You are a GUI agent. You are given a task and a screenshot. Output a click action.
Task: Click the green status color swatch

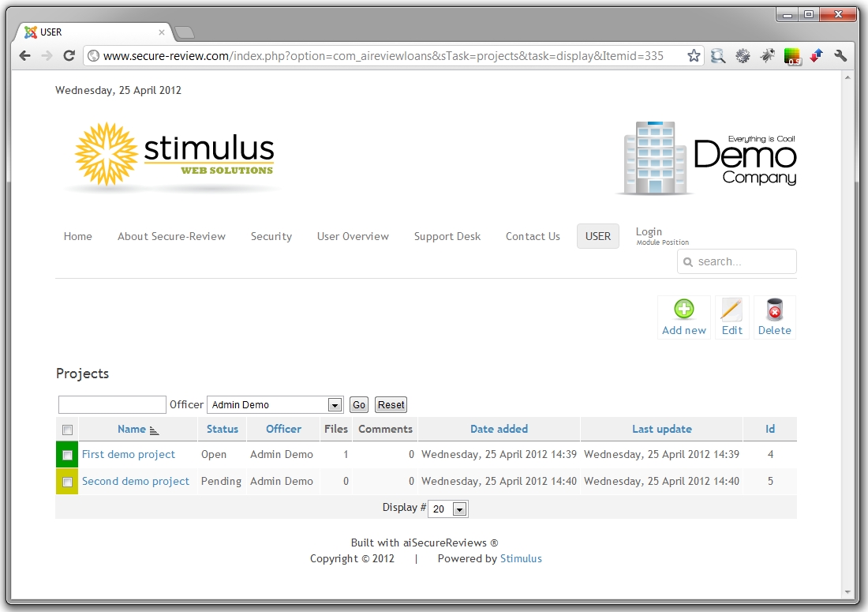(x=59, y=455)
